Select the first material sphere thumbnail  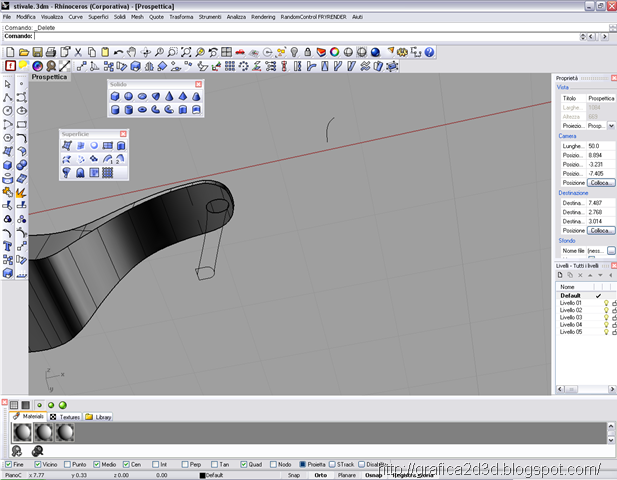[22, 432]
